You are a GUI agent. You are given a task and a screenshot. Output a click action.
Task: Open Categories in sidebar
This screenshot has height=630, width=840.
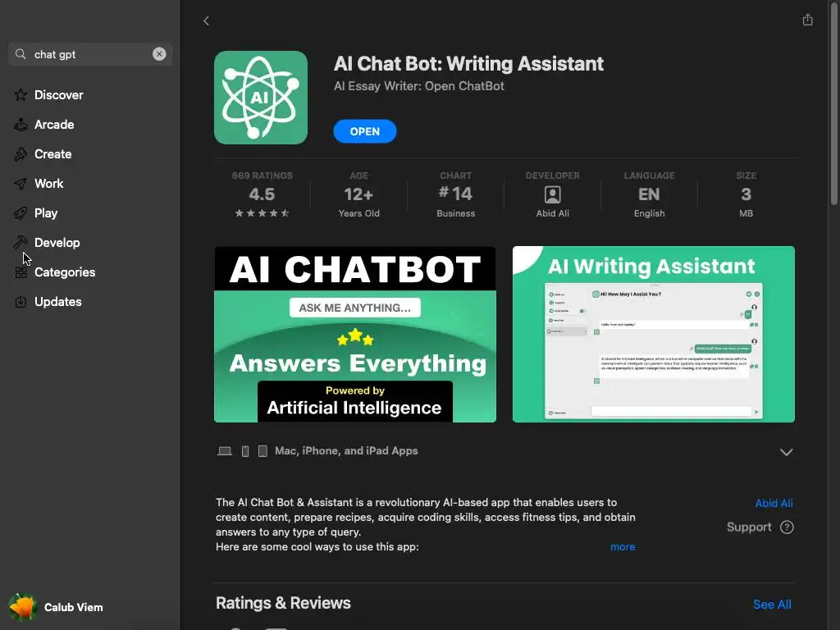click(x=65, y=272)
